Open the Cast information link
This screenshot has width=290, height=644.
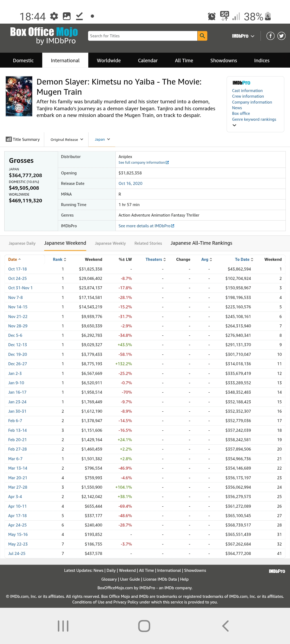pyautogui.click(x=247, y=91)
